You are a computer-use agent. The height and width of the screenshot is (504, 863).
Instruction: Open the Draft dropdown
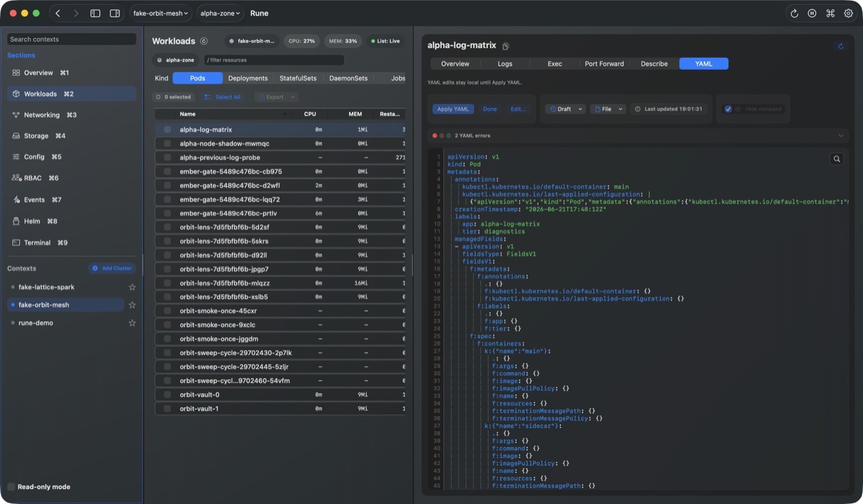click(565, 109)
